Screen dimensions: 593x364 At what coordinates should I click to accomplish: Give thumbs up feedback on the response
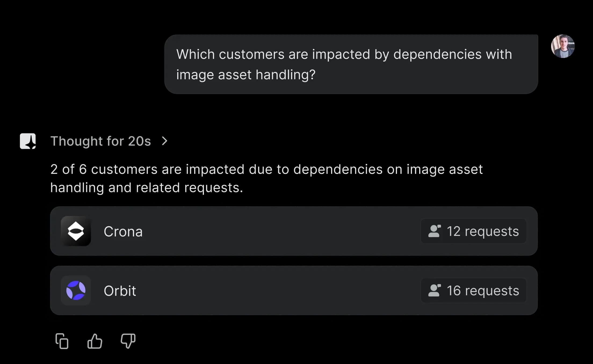tap(95, 341)
